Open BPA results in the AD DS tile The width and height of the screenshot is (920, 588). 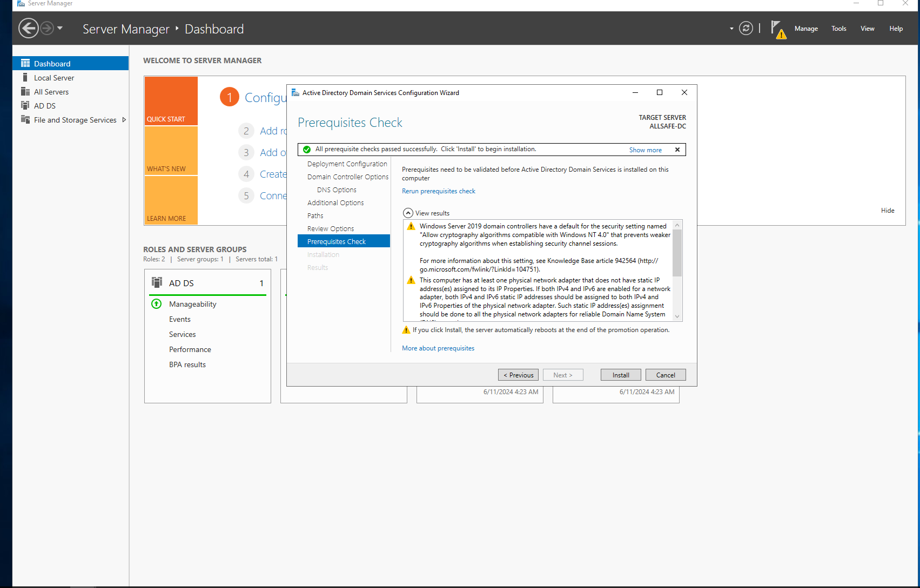click(187, 364)
